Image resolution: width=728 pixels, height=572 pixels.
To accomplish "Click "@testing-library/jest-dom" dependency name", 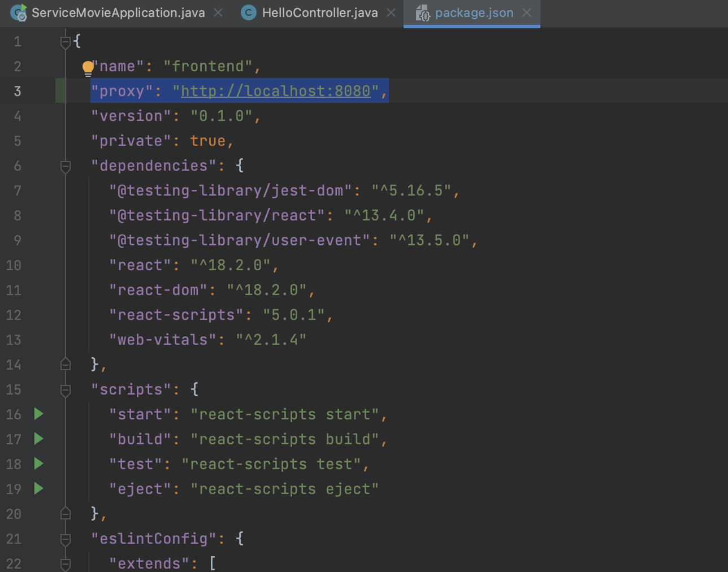I will click(x=231, y=190).
